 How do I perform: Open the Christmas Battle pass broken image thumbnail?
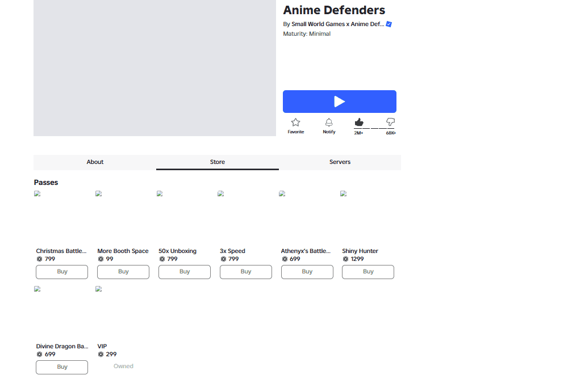click(x=37, y=193)
